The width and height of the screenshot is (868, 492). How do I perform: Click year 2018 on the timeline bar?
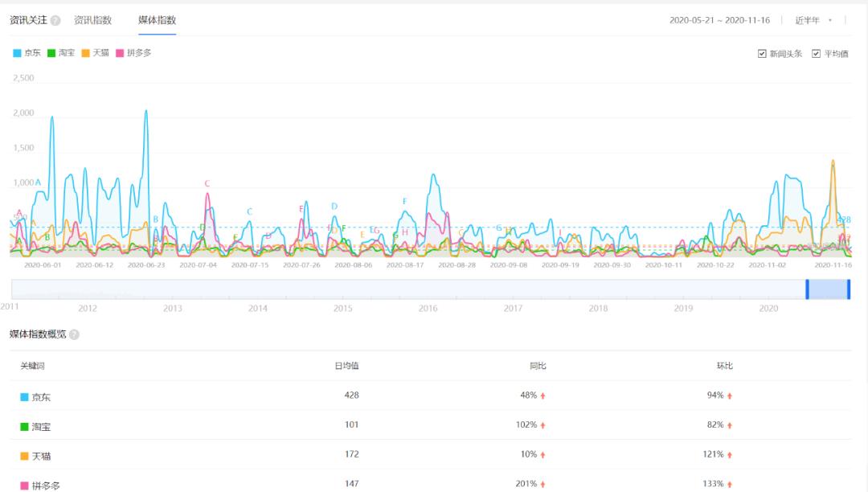click(598, 308)
